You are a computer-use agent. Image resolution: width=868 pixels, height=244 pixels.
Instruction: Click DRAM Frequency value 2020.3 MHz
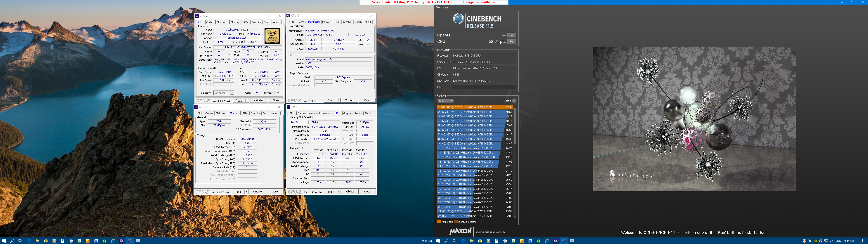(247, 139)
